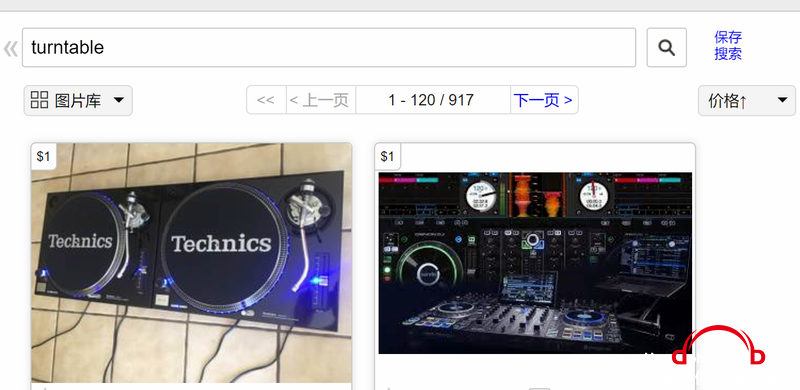Open the 图片库 view mode dropdown
The height and width of the screenshot is (390, 800).
pyautogui.click(x=78, y=101)
